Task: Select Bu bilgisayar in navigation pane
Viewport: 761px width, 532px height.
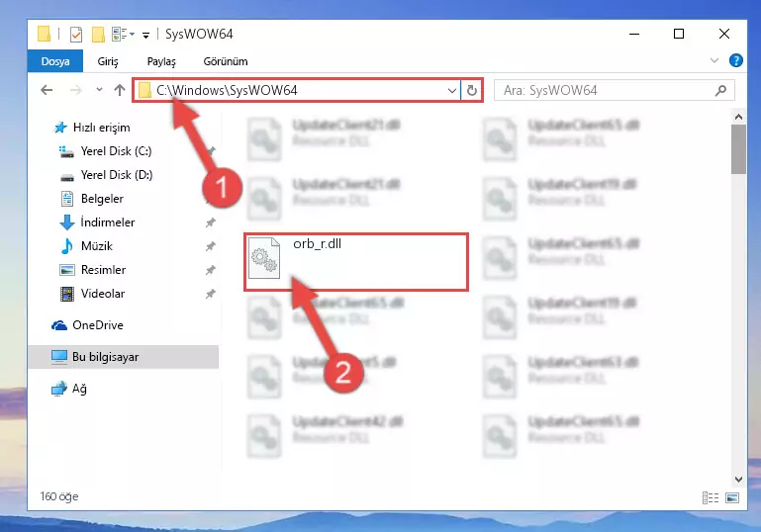Action: (x=124, y=357)
